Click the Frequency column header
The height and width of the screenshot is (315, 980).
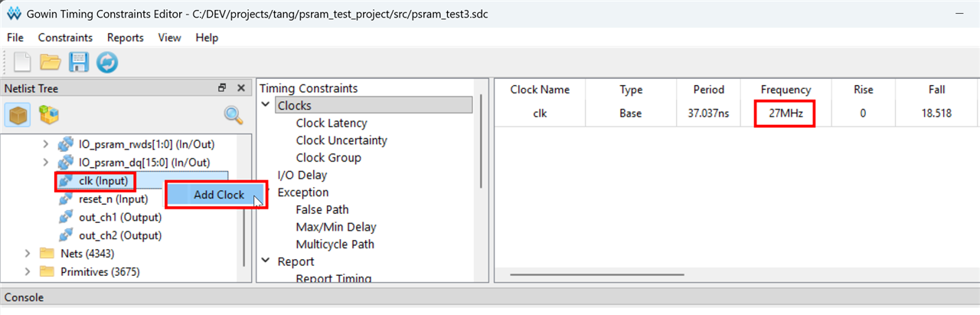pyautogui.click(x=786, y=90)
